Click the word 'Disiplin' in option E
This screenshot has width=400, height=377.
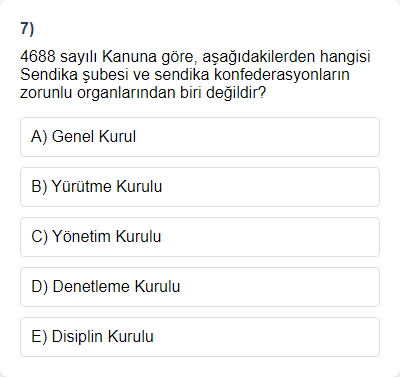pyautogui.click(x=77, y=337)
